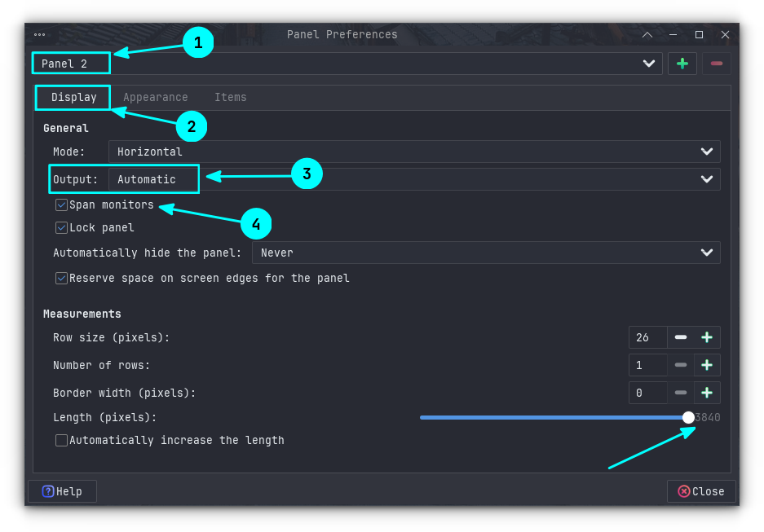Open the window menu dots in title bar
The image size is (764, 532).
coord(39,34)
